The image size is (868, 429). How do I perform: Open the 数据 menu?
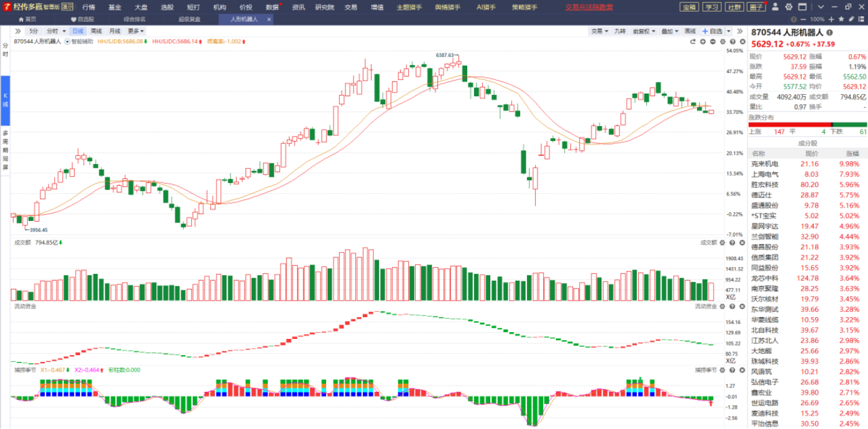tap(272, 7)
